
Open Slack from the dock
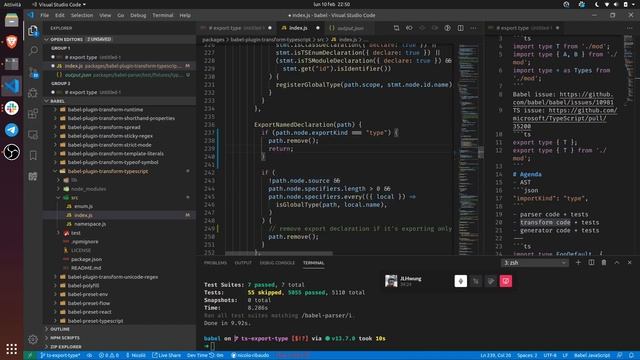pos(11,108)
